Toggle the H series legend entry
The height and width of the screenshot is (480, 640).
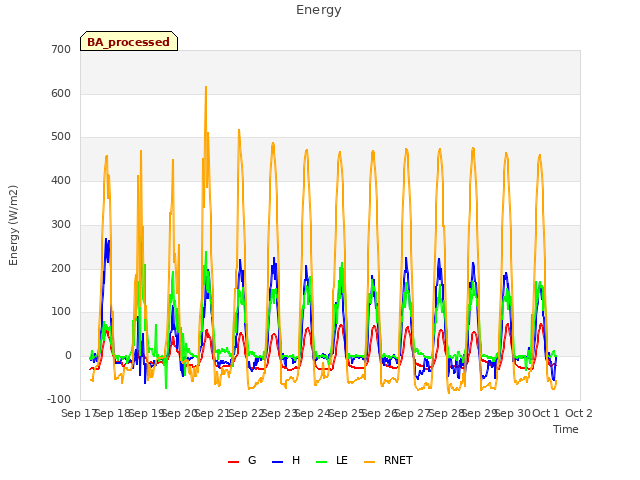coord(286,461)
